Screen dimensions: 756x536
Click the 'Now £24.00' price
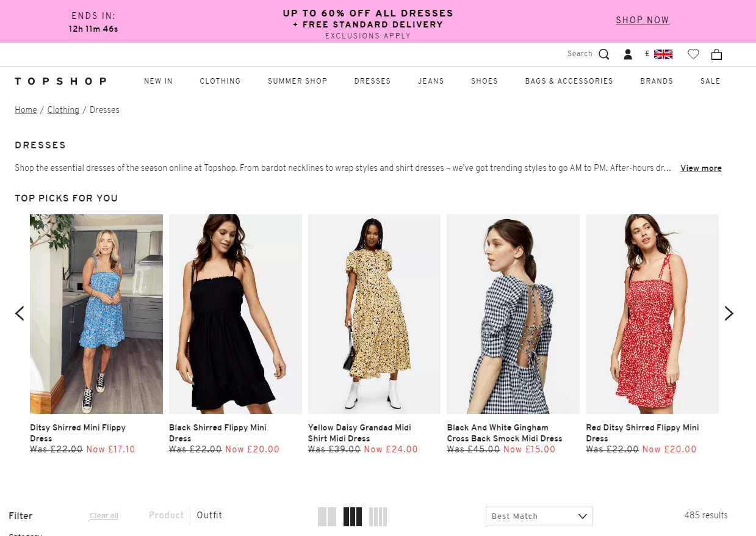point(391,449)
